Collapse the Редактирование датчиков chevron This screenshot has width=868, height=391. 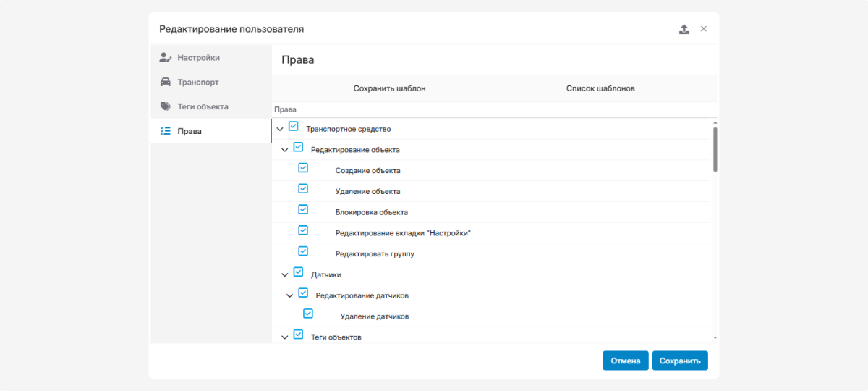click(289, 295)
